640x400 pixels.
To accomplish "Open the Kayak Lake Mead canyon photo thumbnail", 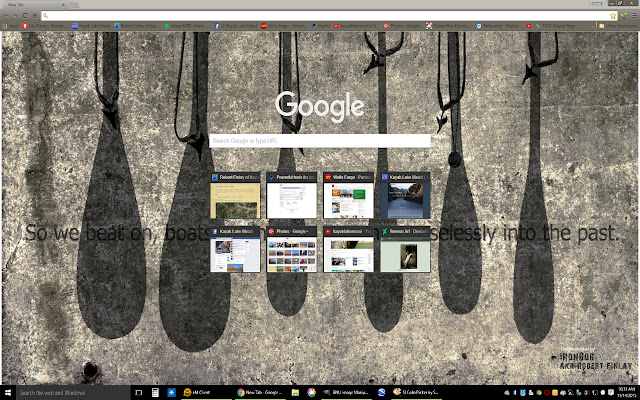I will tap(405, 196).
